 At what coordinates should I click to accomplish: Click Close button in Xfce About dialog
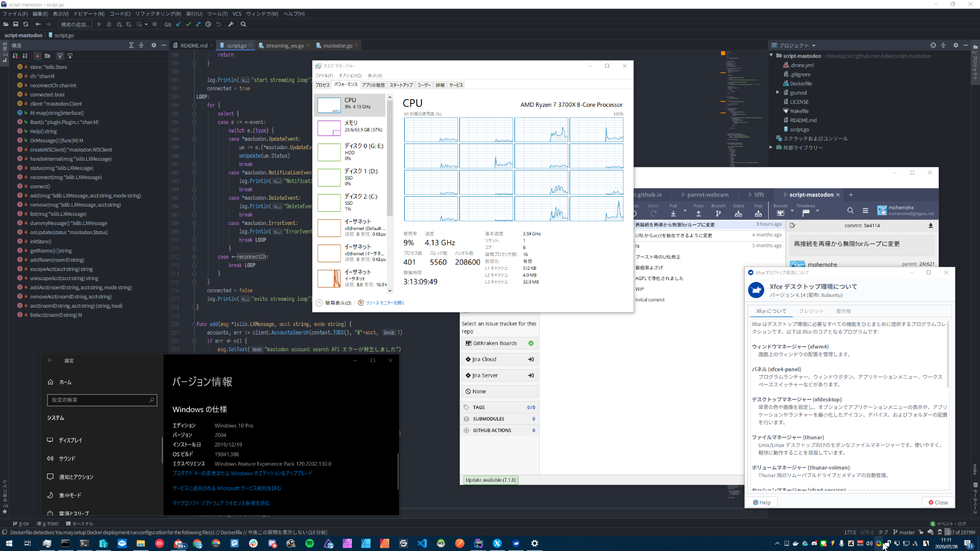click(938, 502)
